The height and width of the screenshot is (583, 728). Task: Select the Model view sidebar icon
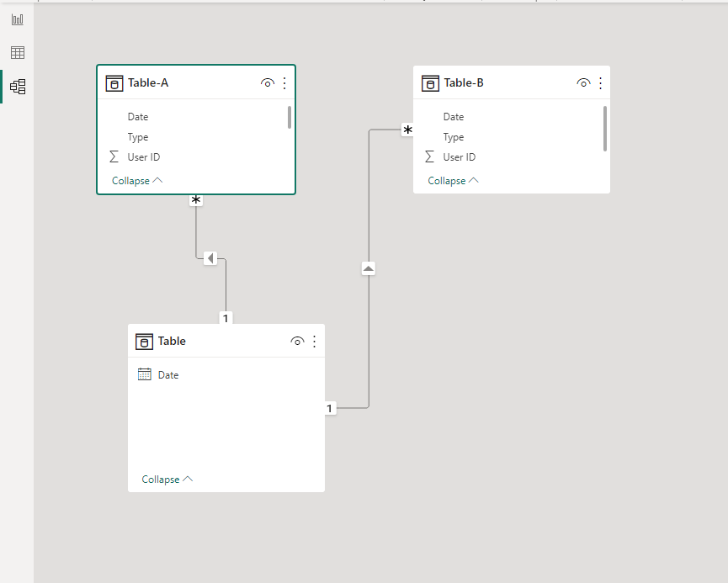pyautogui.click(x=17, y=87)
